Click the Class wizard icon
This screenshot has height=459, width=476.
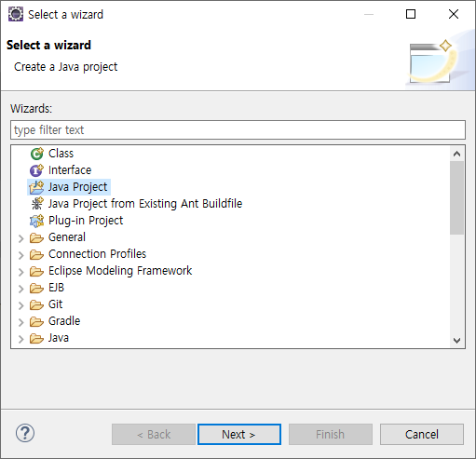point(37,154)
